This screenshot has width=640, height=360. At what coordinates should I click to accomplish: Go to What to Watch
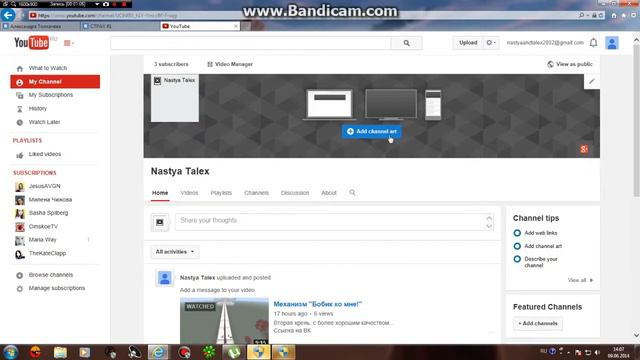pos(48,68)
